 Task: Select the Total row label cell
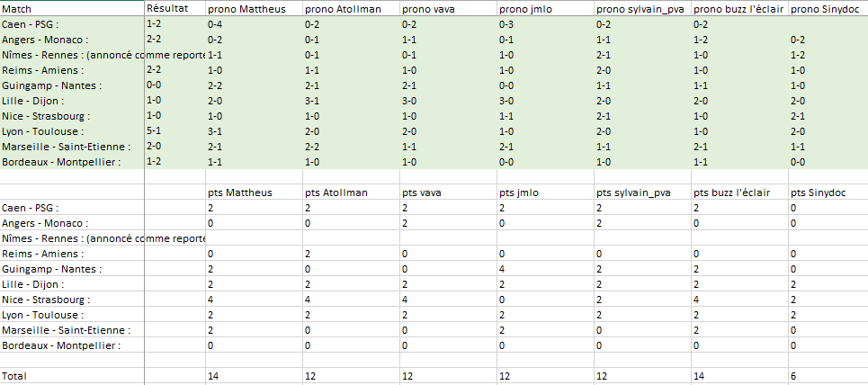coord(15,375)
